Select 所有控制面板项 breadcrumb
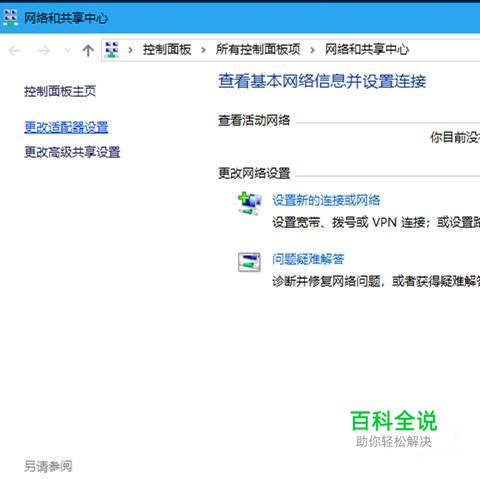The width and height of the screenshot is (480, 480). tap(258, 50)
